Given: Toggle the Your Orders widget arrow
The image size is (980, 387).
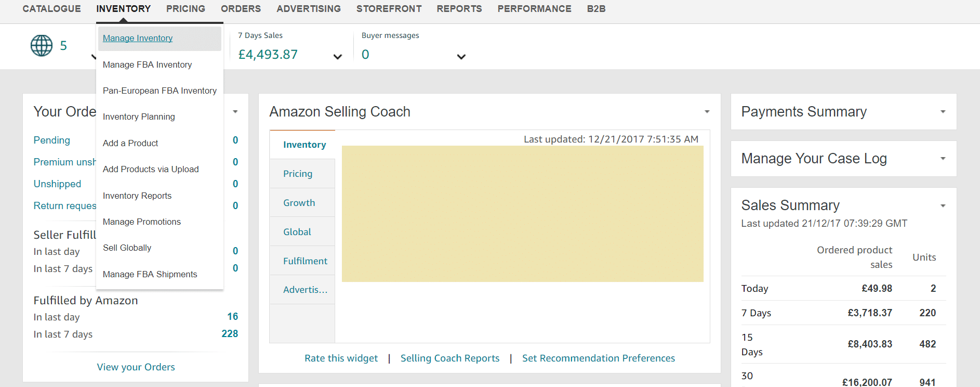Looking at the screenshot, I should 235,112.
